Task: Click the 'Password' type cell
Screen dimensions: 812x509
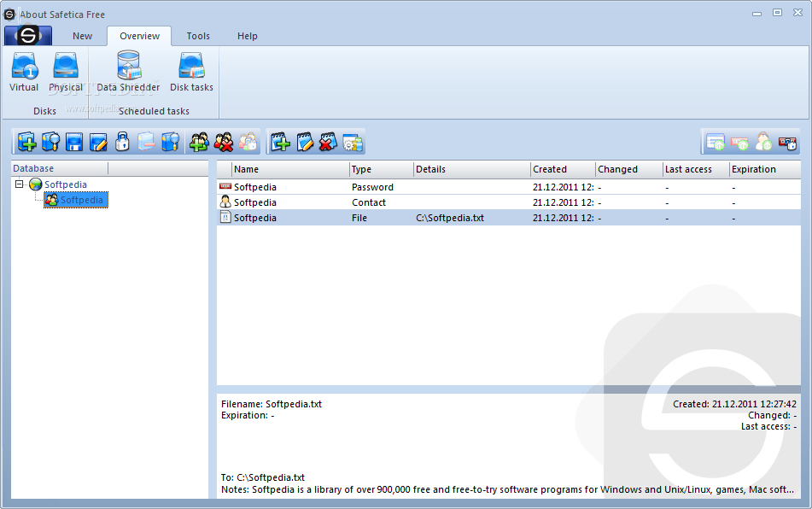Action: point(372,187)
